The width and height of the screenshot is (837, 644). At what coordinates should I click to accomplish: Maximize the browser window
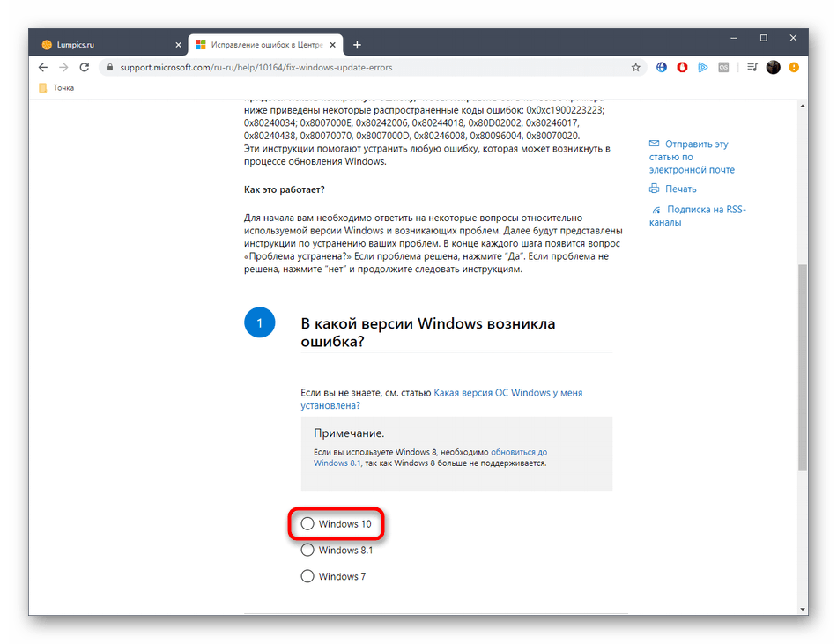pos(763,38)
